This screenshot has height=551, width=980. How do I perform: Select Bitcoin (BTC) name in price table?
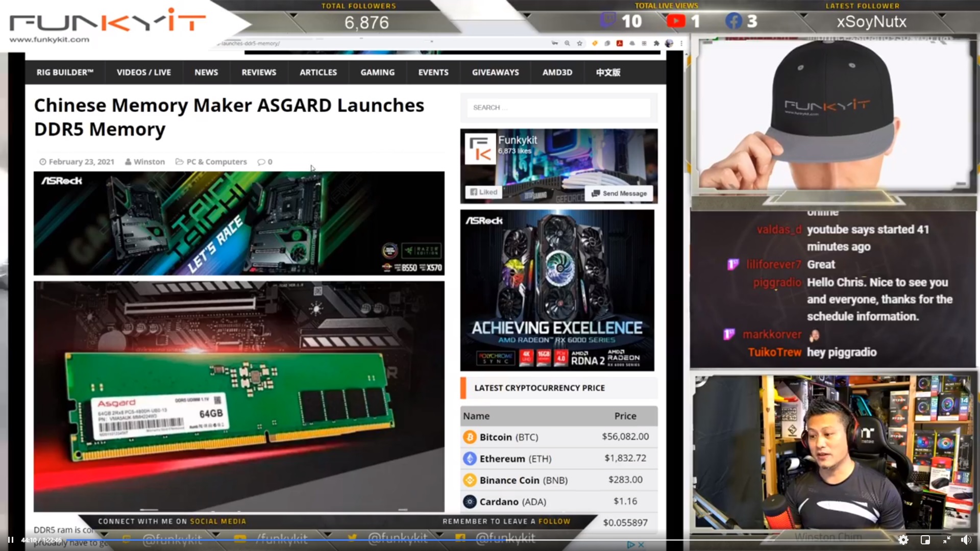509,437
